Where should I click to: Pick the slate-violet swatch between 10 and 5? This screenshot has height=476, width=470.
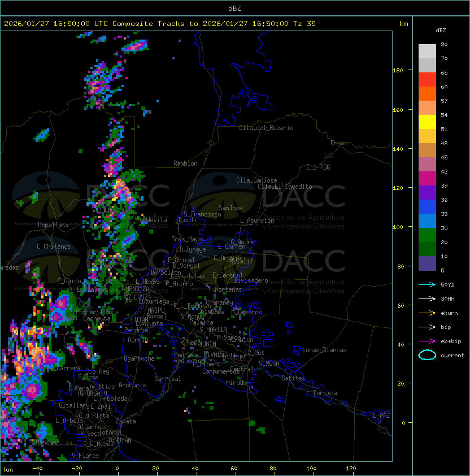point(427,263)
